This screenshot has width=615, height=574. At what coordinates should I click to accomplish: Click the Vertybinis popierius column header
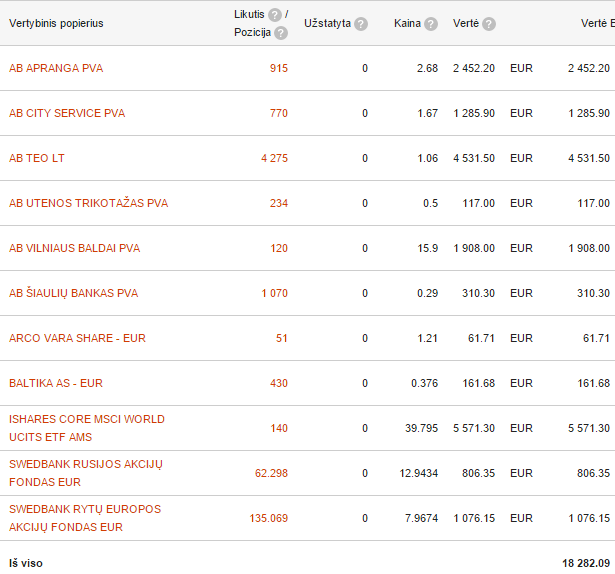pyautogui.click(x=56, y=24)
